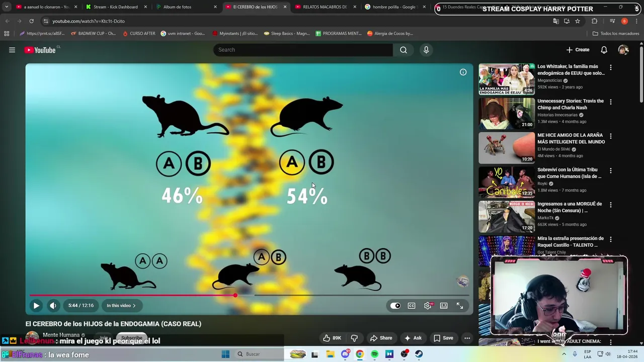Screen dimensions: 644x362
Task: Turn on closed captions
Action: (x=412, y=306)
